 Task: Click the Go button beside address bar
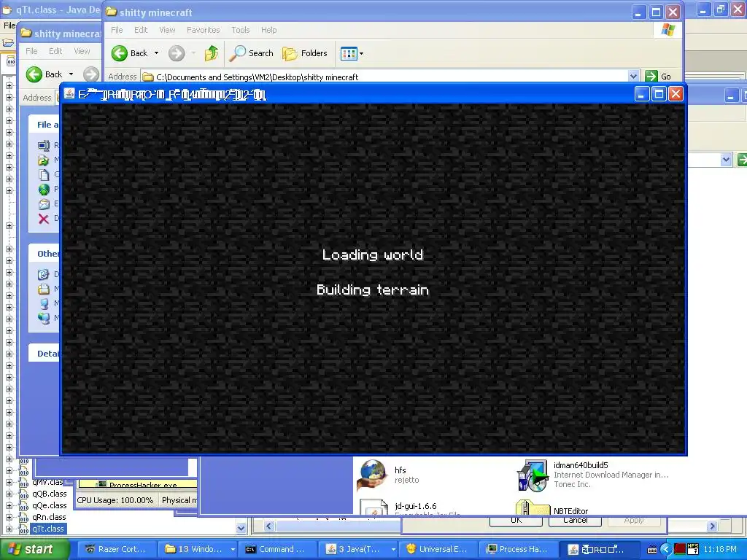[659, 76]
